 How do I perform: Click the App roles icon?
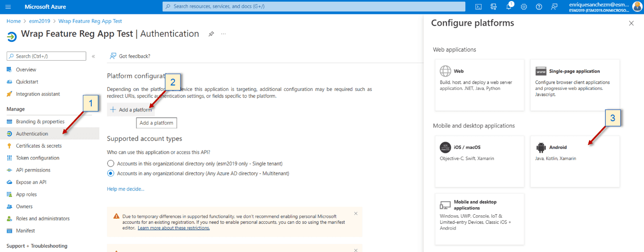9,194
